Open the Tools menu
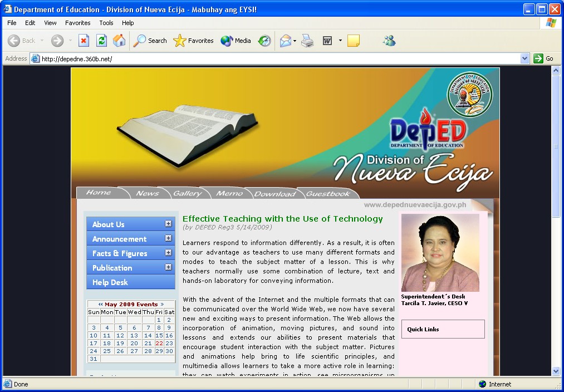The image size is (564, 392). click(x=106, y=23)
